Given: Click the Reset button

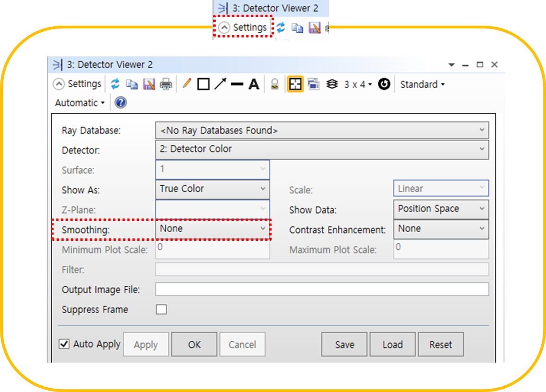Looking at the screenshot, I should point(440,344).
